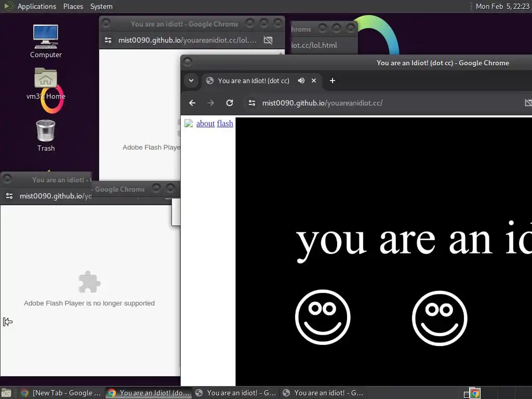Click the clock showing Mon Feb 5, 22:23
532x399 pixels.
502,6
